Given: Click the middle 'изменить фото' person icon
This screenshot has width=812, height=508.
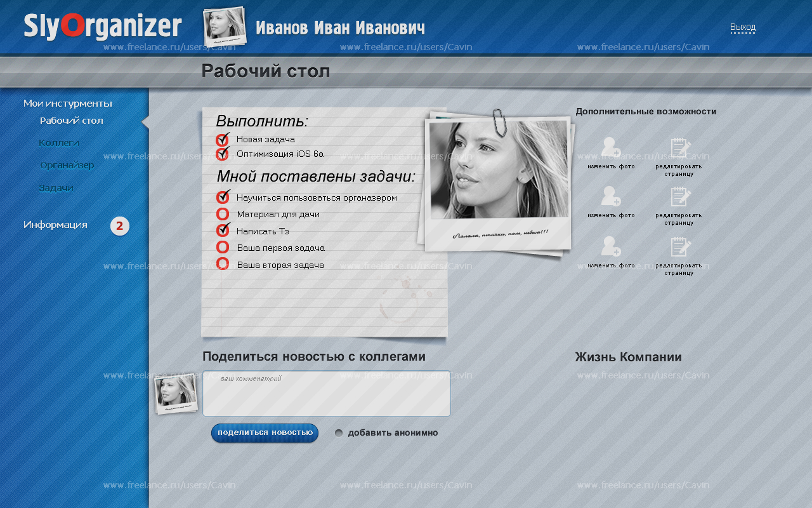Looking at the screenshot, I should coord(611,196).
